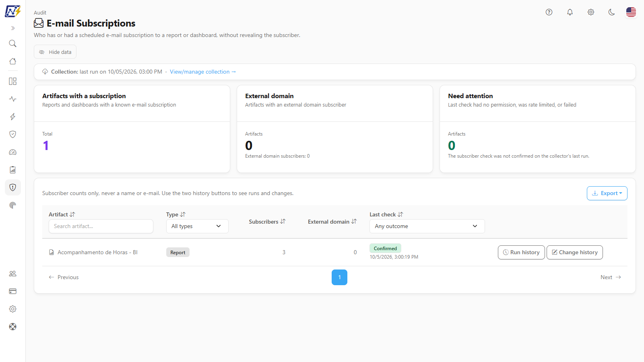Select the shield exclamation Audit icon

[x=13, y=187]
